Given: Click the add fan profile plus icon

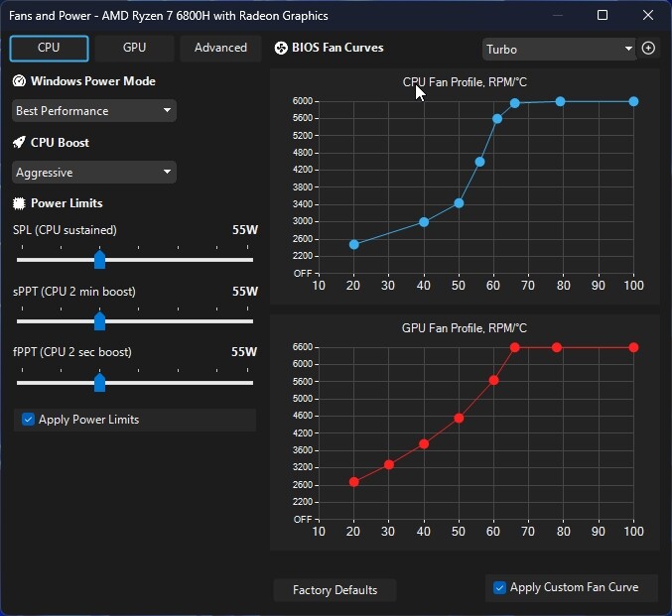Looking at the screenshot, I should (x=648, y=49).
